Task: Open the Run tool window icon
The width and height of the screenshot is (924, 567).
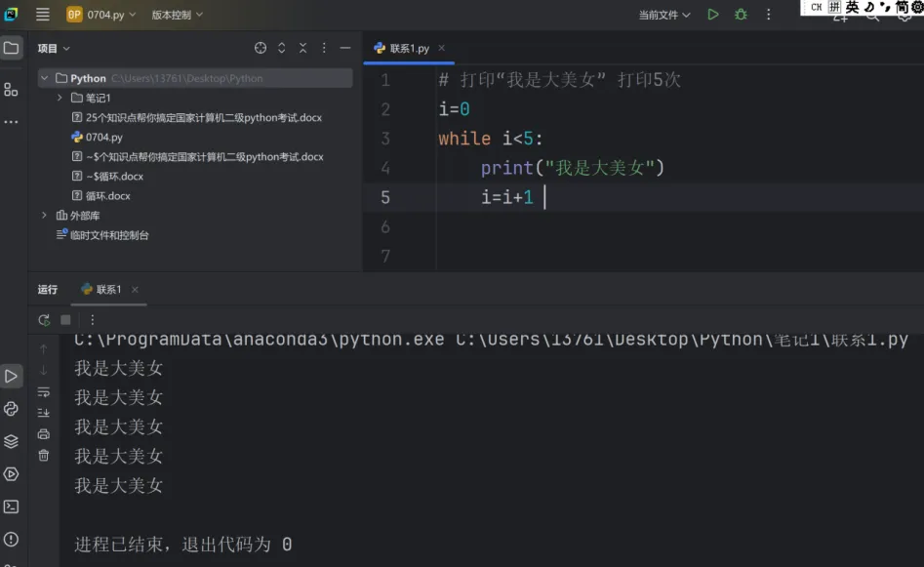Action: coord(11,376)
